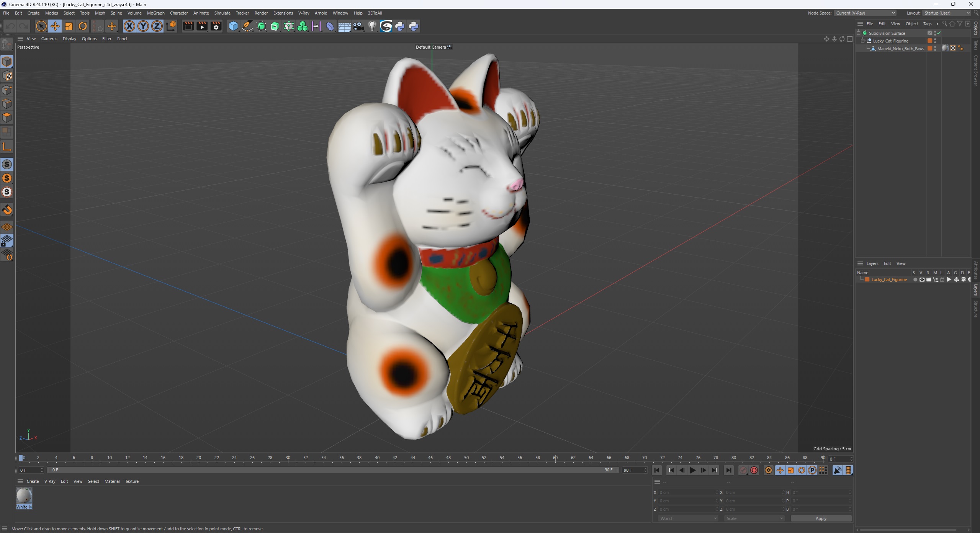This screenshot has height=533, width=980.
Task: Open the Layout Startup dropdown
Action: point(947,13)
